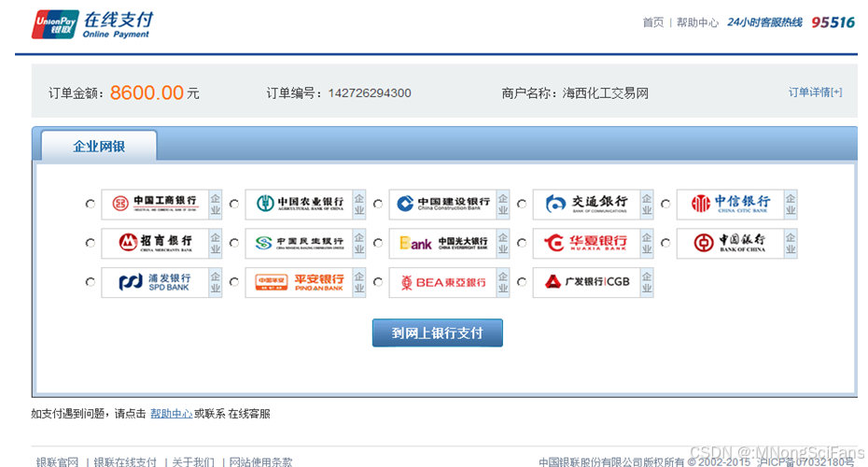
Task: Choose the 中国建设银行 bank logo
Action: 442,204
